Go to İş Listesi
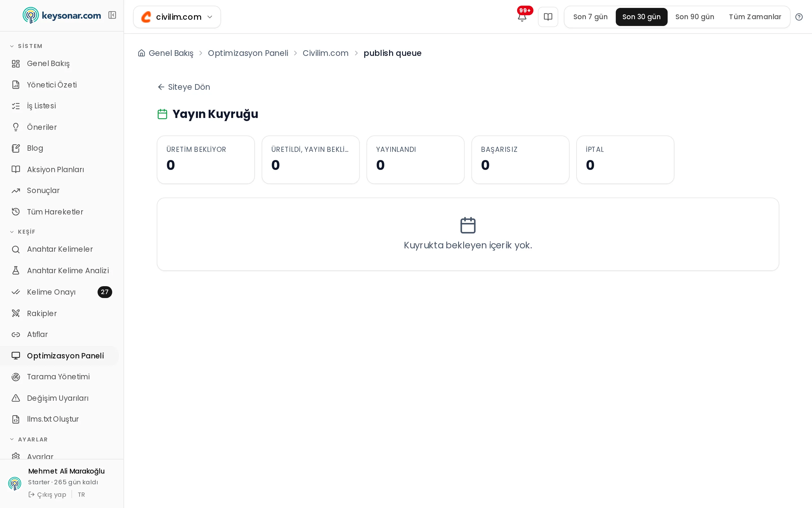 pyautogui.click(x=59, y=106)
